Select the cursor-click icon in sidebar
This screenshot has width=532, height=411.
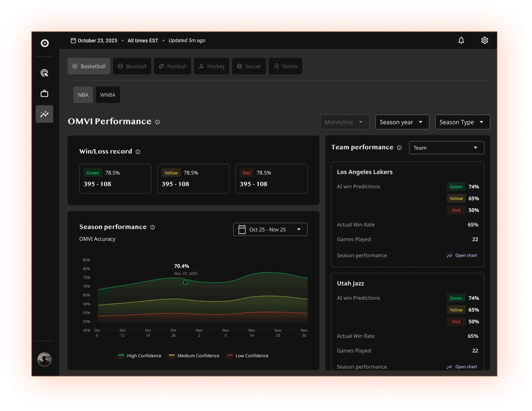44,73
